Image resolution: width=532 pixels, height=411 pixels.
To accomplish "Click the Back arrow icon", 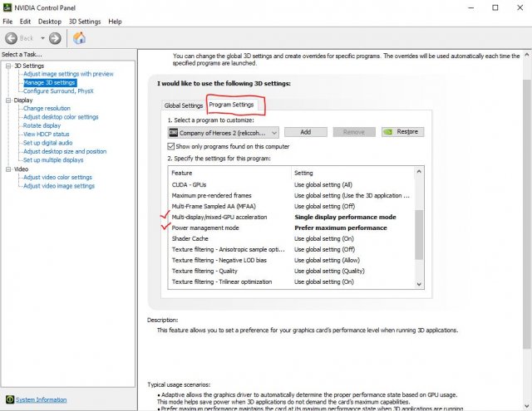I will click(12, 38).
